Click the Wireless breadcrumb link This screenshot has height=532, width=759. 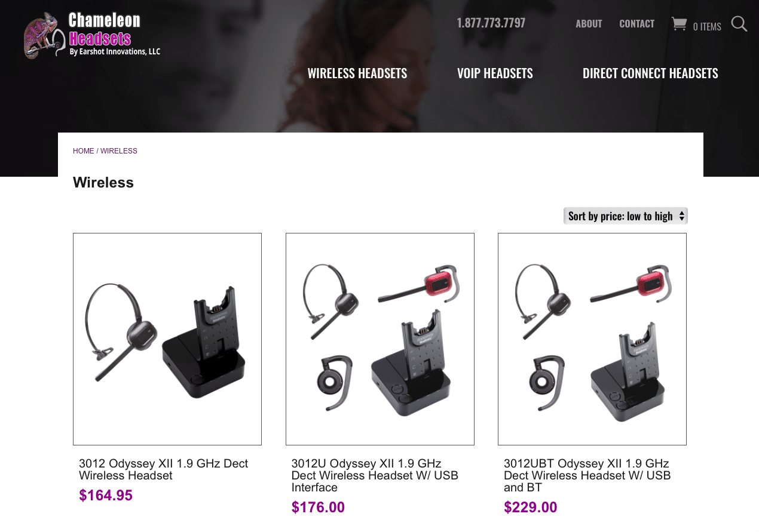pos(119,151)
